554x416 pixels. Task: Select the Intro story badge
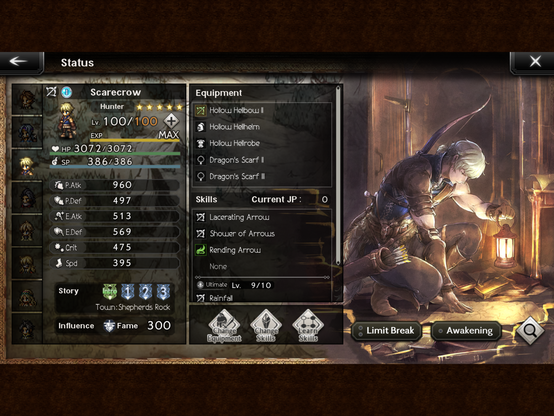coord(110,292)
